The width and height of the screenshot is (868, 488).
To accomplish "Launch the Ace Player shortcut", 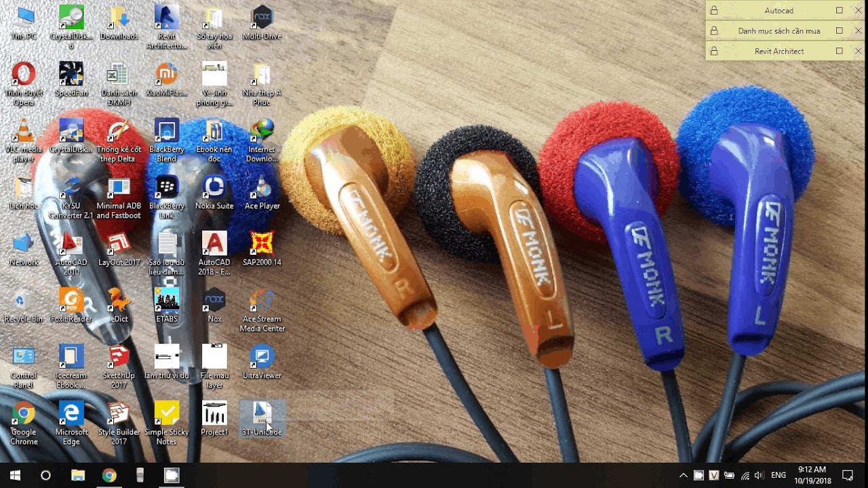I will [262, 192].
